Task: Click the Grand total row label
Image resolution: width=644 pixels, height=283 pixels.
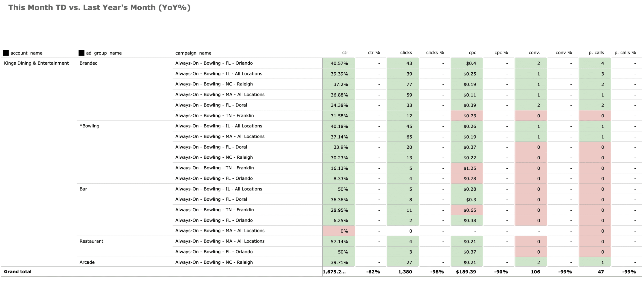Action: tap(18, 272)
